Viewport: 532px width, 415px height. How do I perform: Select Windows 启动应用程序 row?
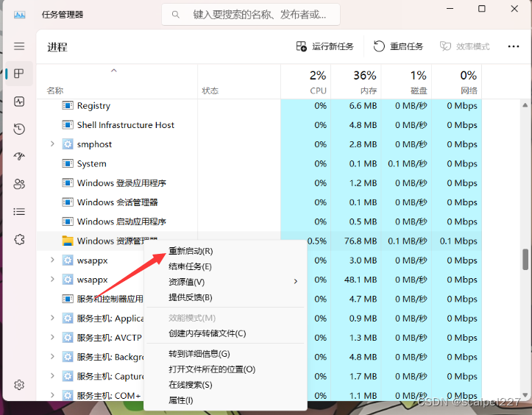[x=259, y=221]
